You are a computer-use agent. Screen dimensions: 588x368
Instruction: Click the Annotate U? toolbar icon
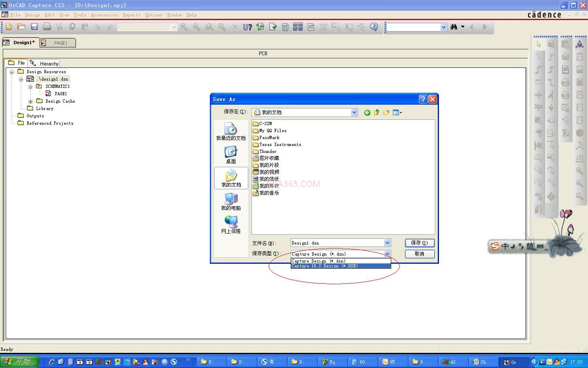[x=247, y=27]
